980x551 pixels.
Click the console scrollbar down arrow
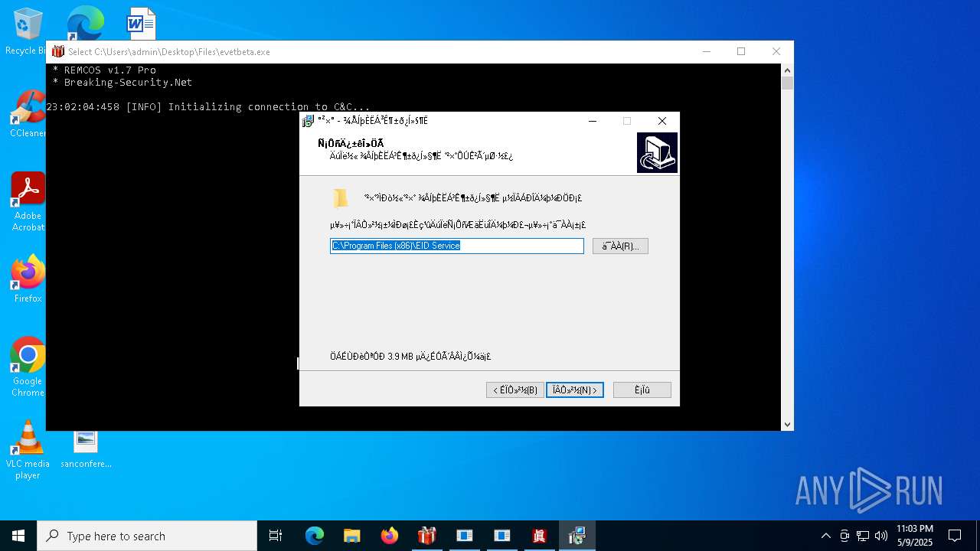pos(787,424)
